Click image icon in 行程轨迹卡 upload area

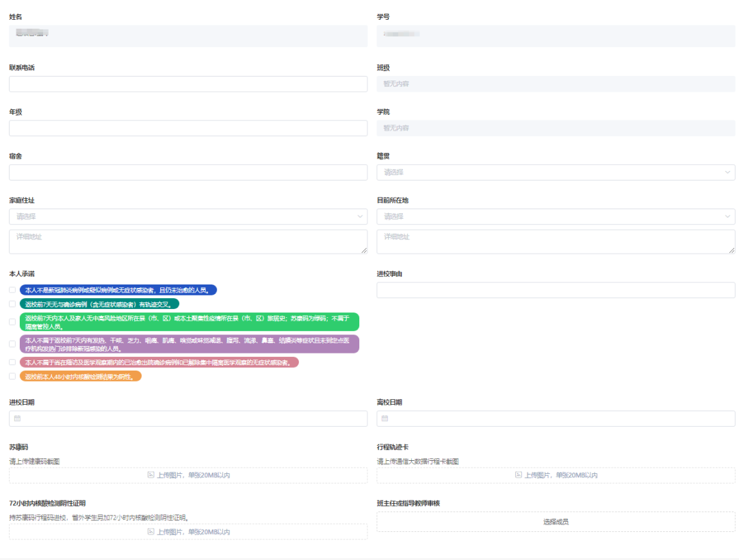(x=519, y=475)
